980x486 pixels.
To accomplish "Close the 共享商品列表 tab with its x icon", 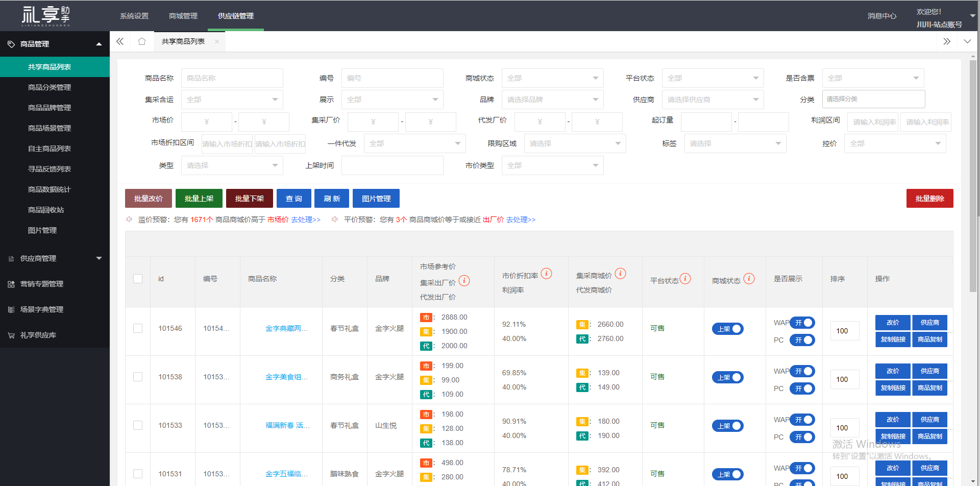I will click(217, 42).
